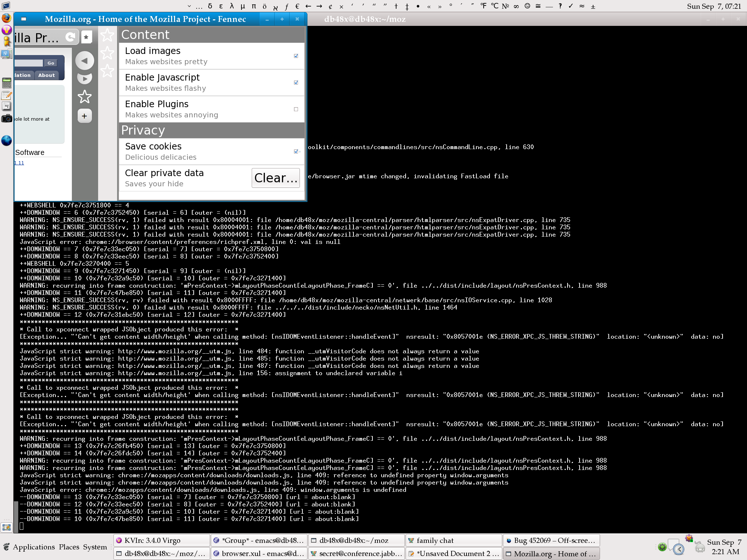Click the Clear... button for private data
Viewport: 747px width, 560px height.
[276, 178]
